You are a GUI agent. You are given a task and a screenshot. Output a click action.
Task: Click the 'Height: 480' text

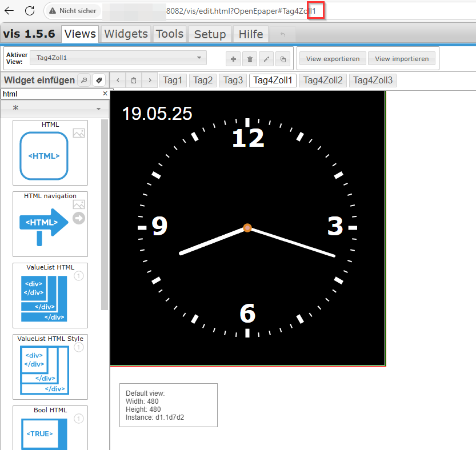[x=143, y=409]
